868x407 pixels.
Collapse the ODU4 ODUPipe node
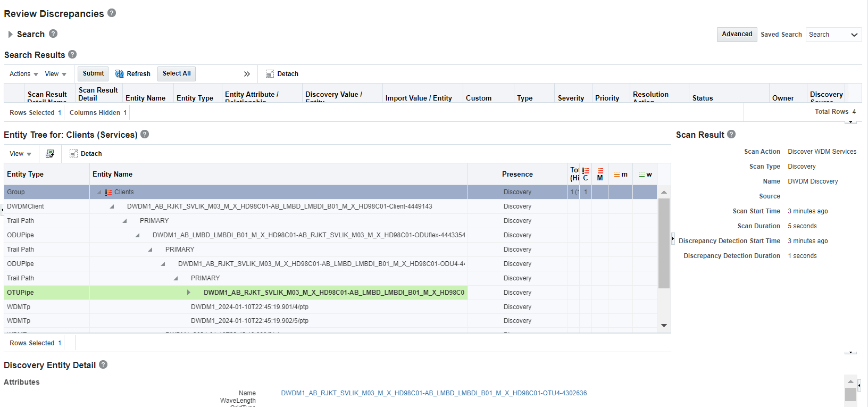point(163,264)
